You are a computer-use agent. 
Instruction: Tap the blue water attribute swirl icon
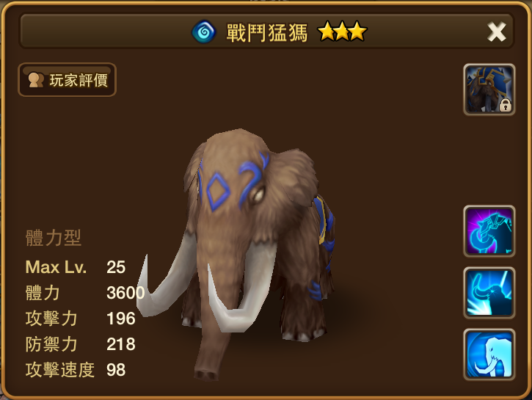[x=203, y=32]
